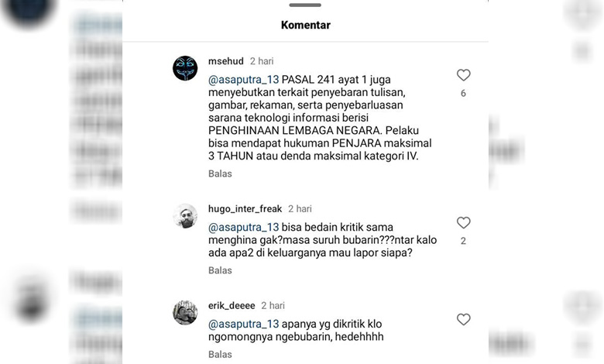Image resolution: width=604 pixels, height=364 pixels.
Task: Open erik_deeee's profile photo
Action: [185, 313]
